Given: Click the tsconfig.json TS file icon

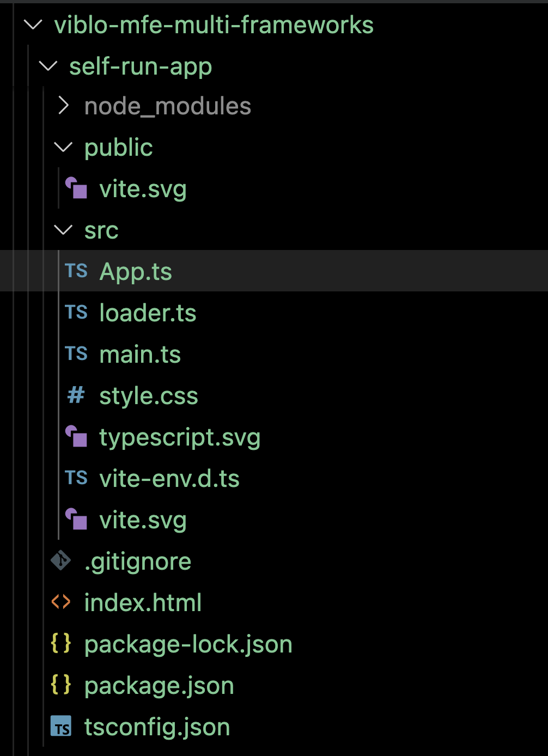Looking at the screenshot, I should (x=61, y=727).
